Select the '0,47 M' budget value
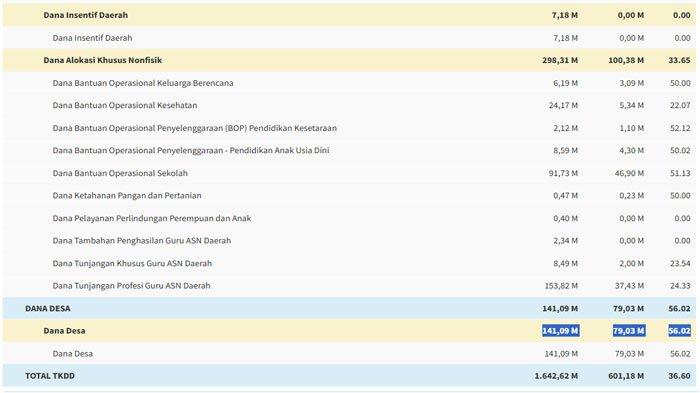The height and width of the screenshot is (393, 700). click(x=565, y=195)
